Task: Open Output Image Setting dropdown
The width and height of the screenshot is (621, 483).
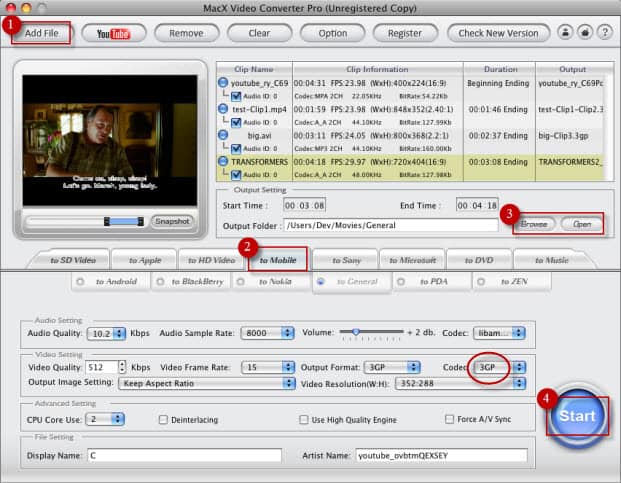Action: tap(205, 382)
